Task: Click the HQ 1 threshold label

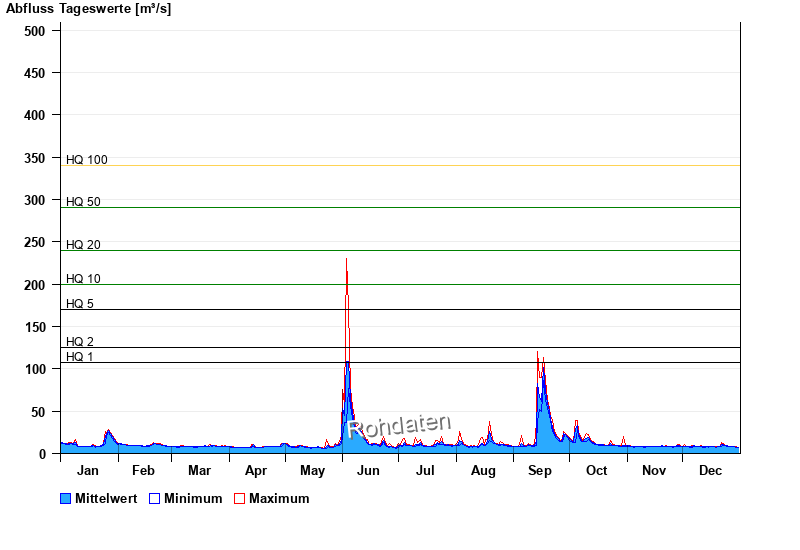Action: (x=80, y=357)
